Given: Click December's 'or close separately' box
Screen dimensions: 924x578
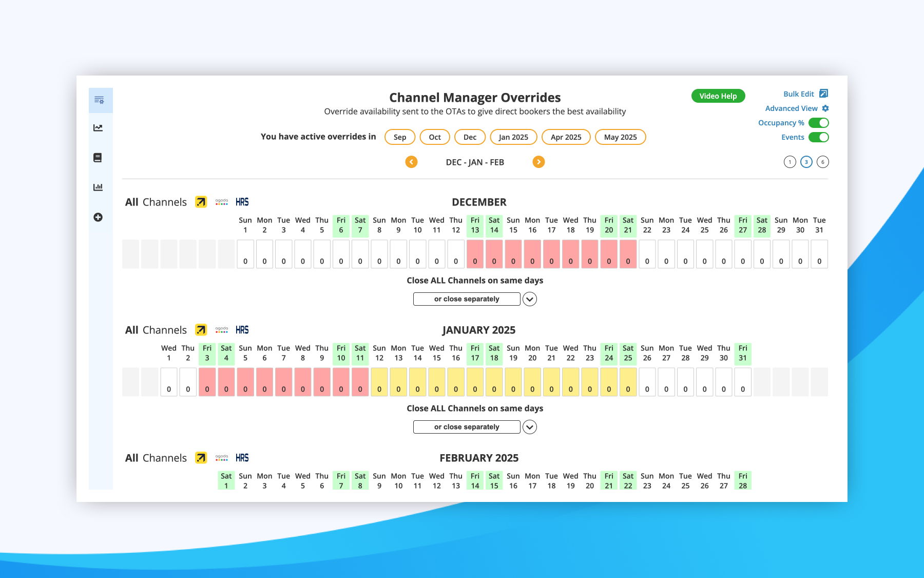Looking at the screenshot, I should tap(467, 299).
